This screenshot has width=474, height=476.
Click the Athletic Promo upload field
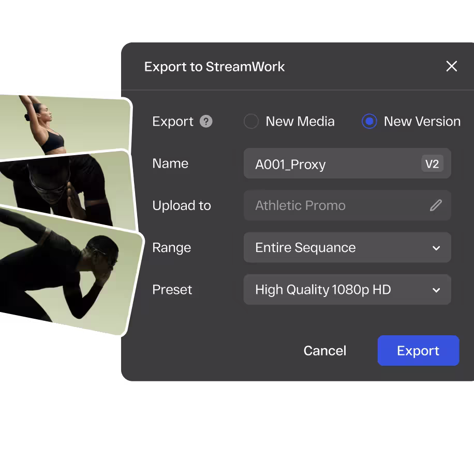pos(347,205)
